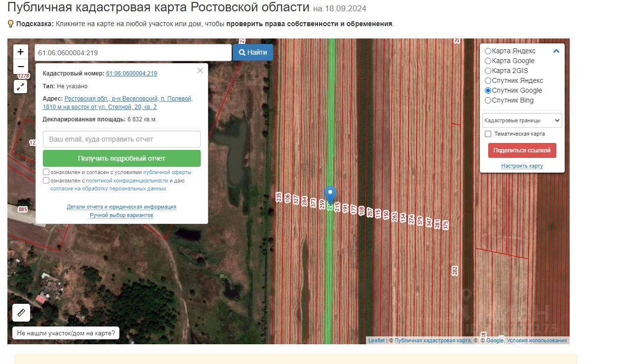Image resolution: width=617 pixels, height=364 pixels.
Task: Select parcel labeled 259 on map
Action: click(x=322, y=204)
